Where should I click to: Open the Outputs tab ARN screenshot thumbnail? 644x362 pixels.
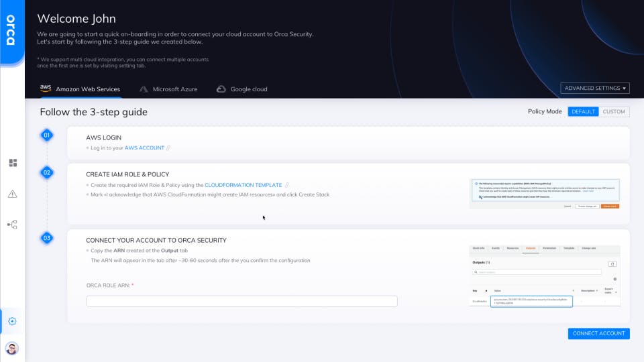pos(544,276)
